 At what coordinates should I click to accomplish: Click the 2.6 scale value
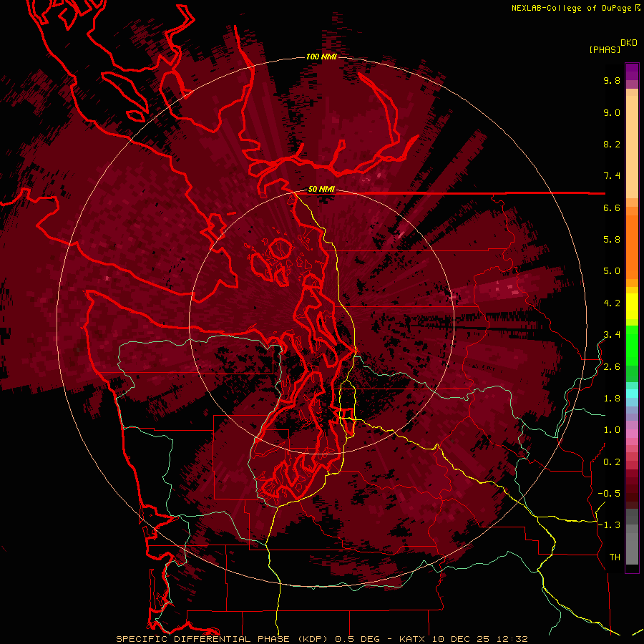[612, 367]
